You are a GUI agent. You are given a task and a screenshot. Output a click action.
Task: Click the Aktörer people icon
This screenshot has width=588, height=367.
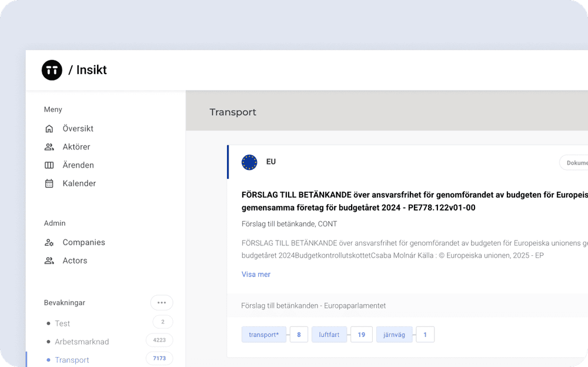click(49, 147)
